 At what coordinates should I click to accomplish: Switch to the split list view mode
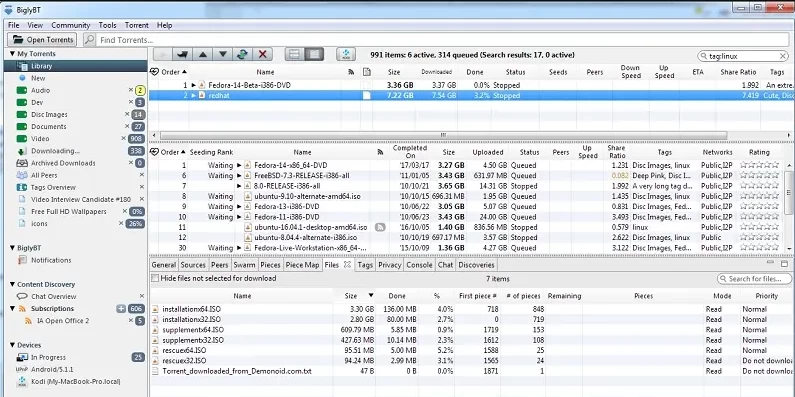coord(294,54)
